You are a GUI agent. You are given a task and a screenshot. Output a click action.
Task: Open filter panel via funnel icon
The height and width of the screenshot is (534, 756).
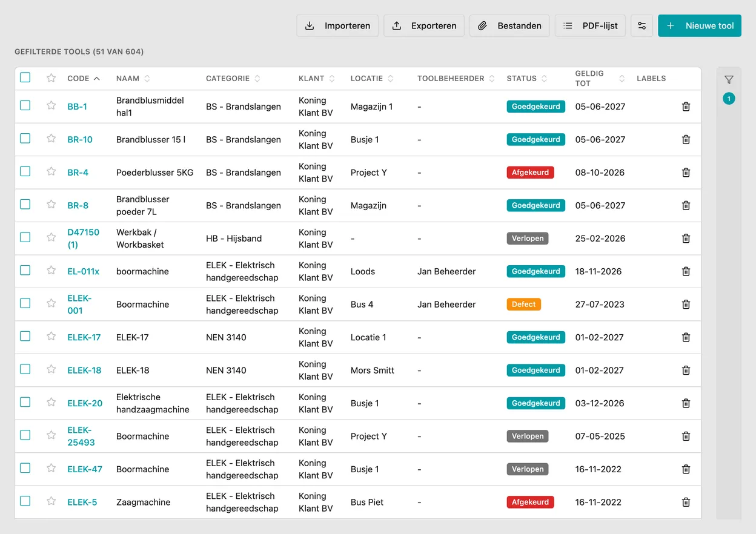729,80
